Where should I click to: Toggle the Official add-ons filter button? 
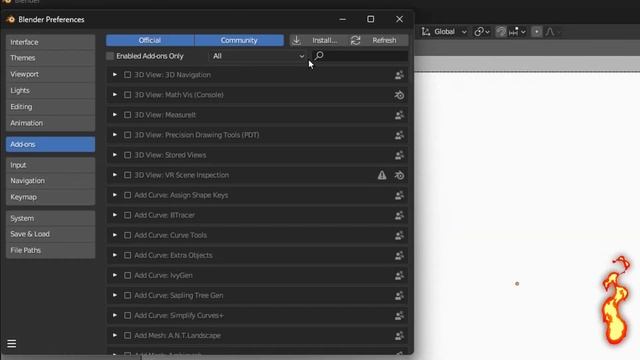150,40
